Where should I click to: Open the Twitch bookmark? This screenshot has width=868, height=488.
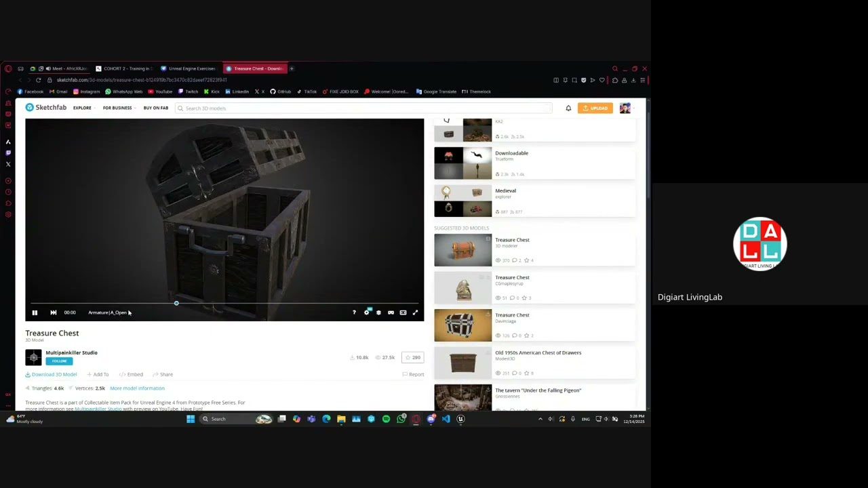[189, 91]
